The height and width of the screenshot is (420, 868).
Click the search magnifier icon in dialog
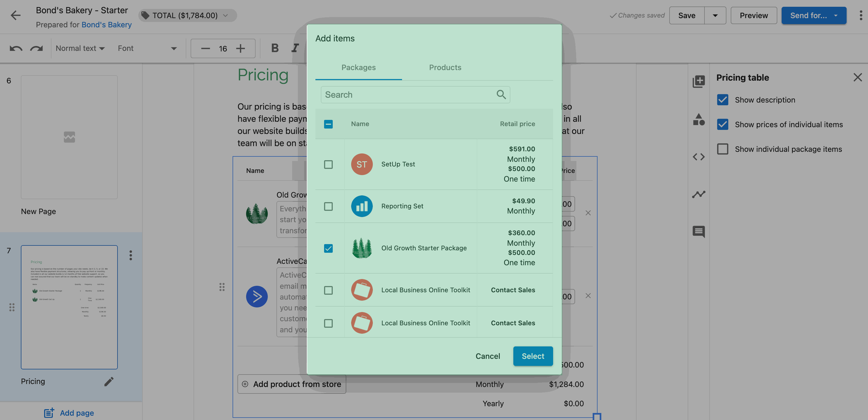point(501,95)
